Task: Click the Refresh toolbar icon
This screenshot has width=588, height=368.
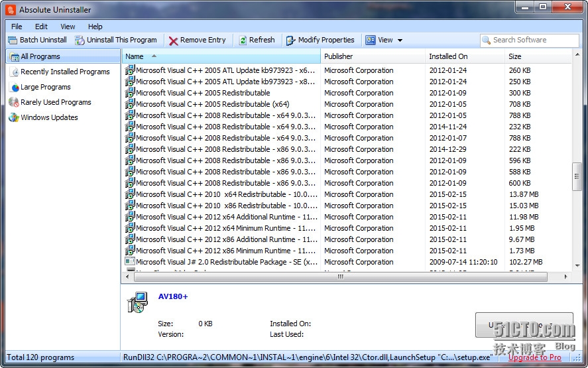Action: click(243, 40)
